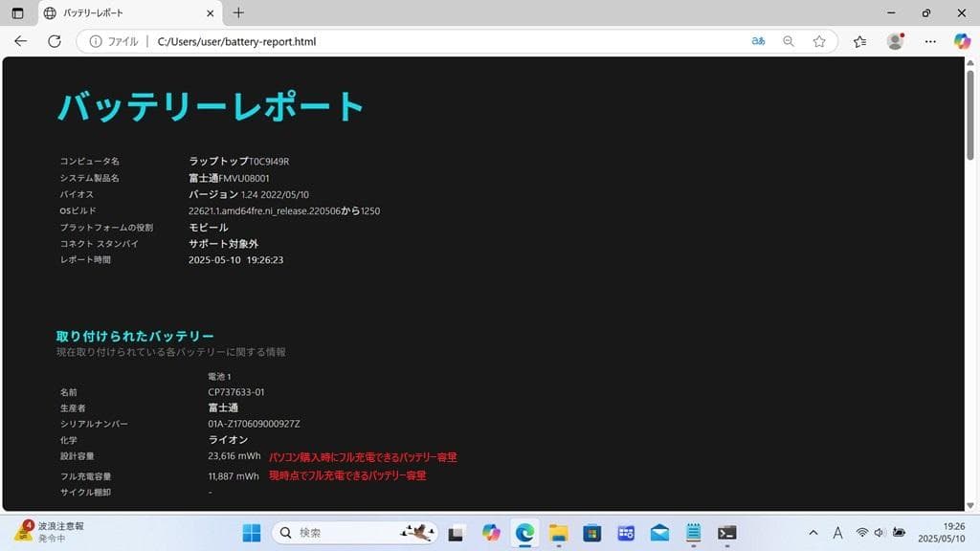Launch Microsoft Edge from the taskbar
This screenshot has height=551, width=980.
524,533
